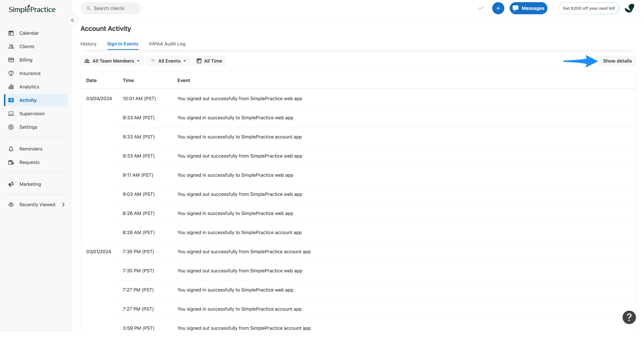Image resolution: width=644 pixels, height=339 pixels.
Task: Go to Analytics in the sidebar
Action: [29, 87]
